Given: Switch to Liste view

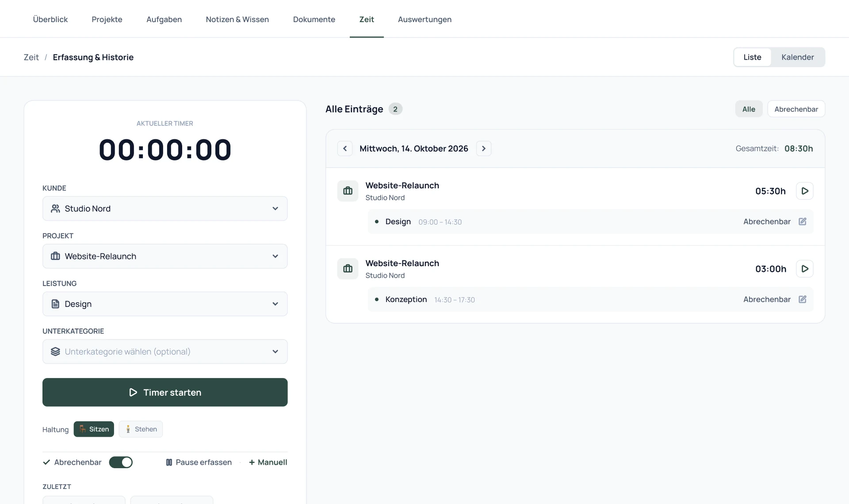Looking at the screenshot, I should pyautogui.click(x=752, y=57).
